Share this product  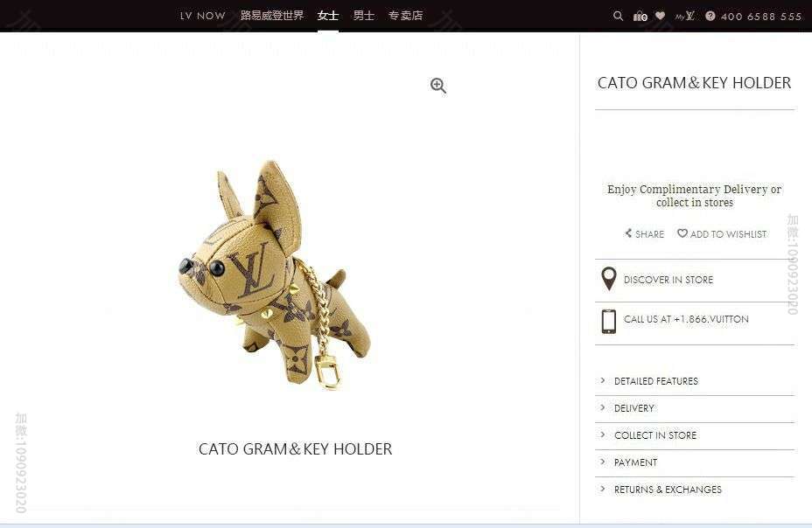click(x=644, y=233)
